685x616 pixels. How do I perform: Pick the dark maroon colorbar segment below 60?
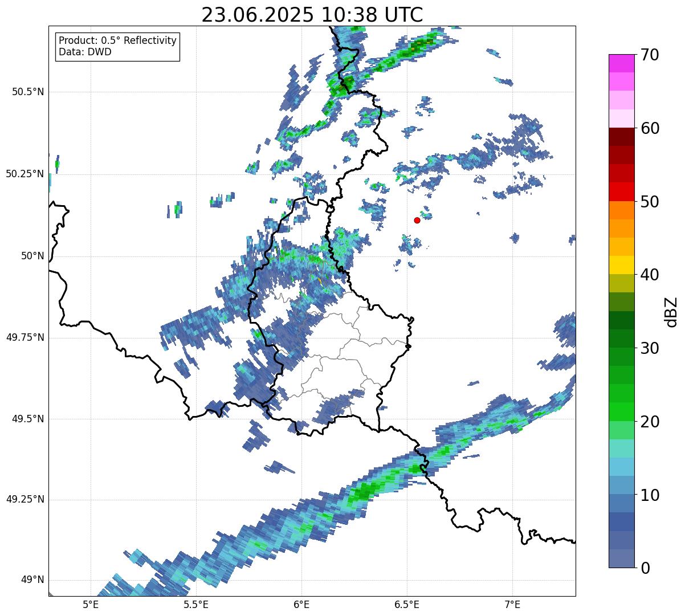pyautogui.click(x=621, y=137)
